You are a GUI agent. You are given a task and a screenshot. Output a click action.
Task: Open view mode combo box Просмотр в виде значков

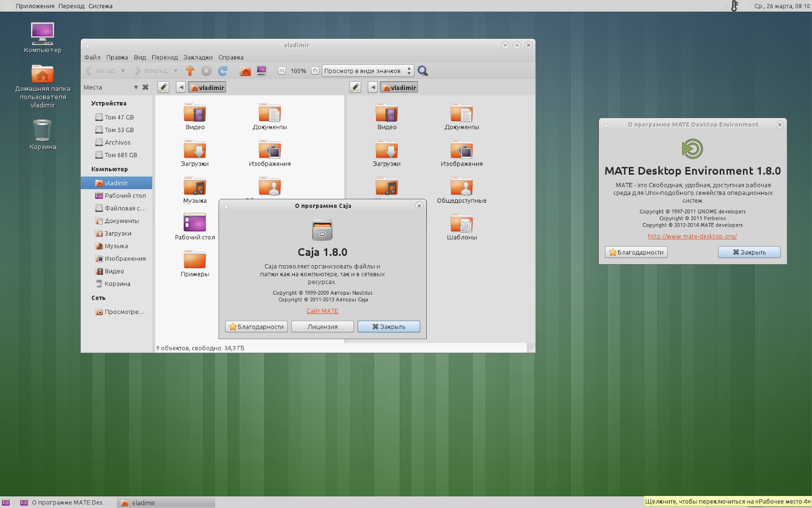[368, 71]
